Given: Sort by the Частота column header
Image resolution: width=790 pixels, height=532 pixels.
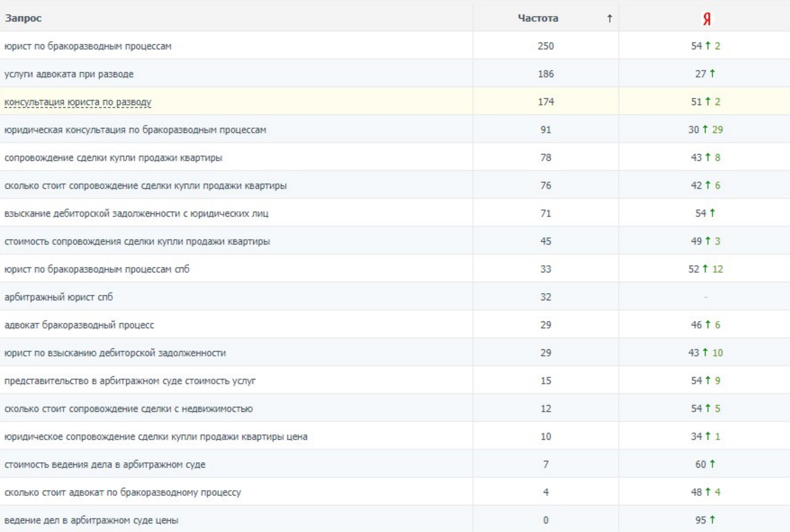Looking at the screenshot, I should click(x=538, y=18).
